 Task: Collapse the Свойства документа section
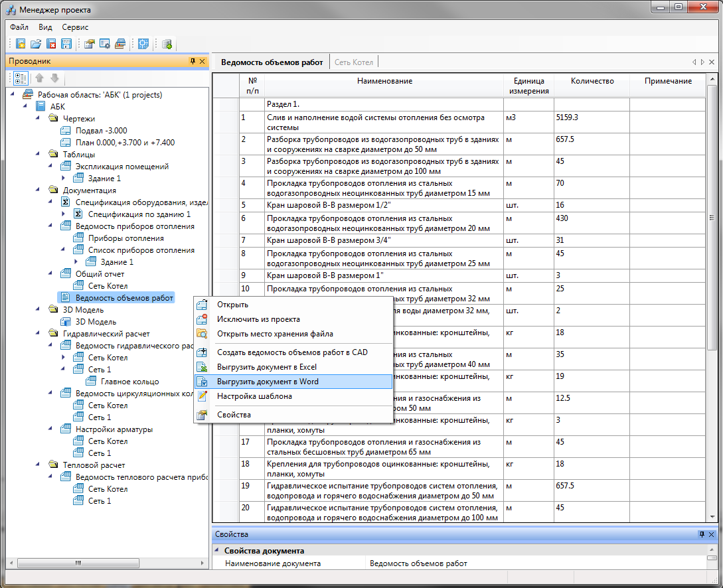216,550
